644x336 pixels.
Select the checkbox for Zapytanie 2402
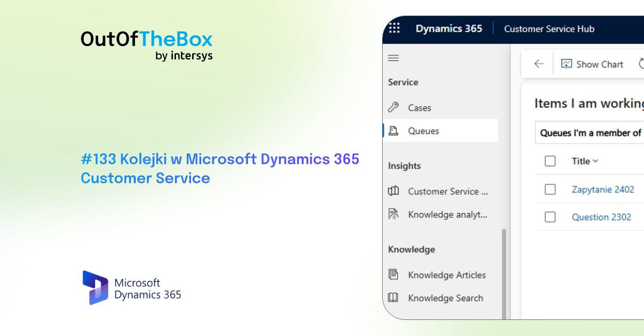tap(550, 189)
